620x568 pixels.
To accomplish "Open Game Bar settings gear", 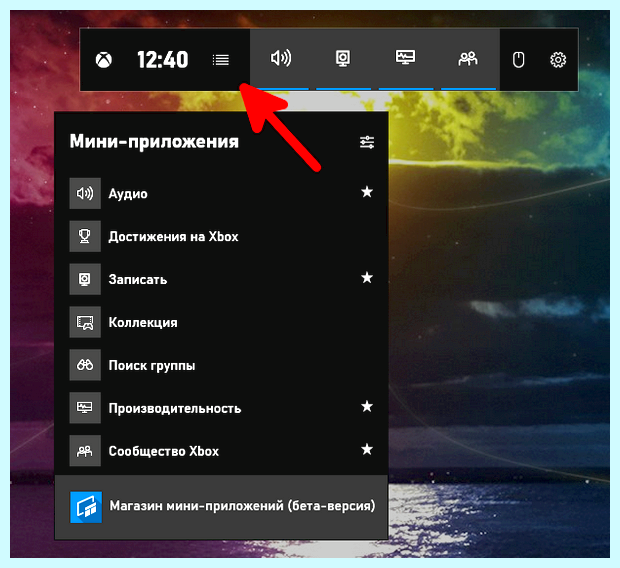I will (x=558, y=60).
